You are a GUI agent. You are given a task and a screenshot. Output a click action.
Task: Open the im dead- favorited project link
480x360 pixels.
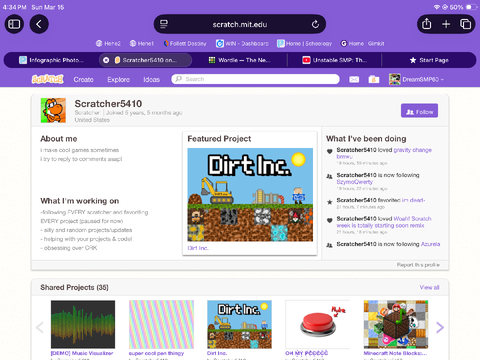click(x=413, y=200)
